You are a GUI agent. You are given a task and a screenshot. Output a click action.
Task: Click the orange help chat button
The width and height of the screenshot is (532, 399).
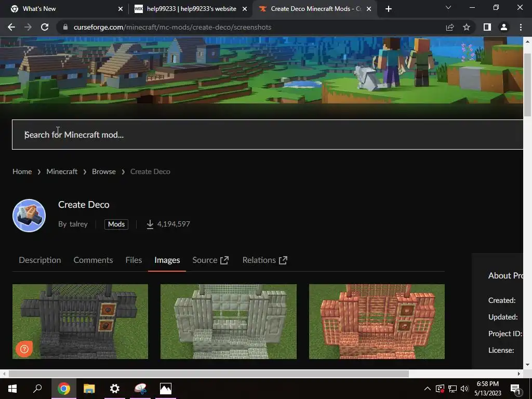(24, 349)
